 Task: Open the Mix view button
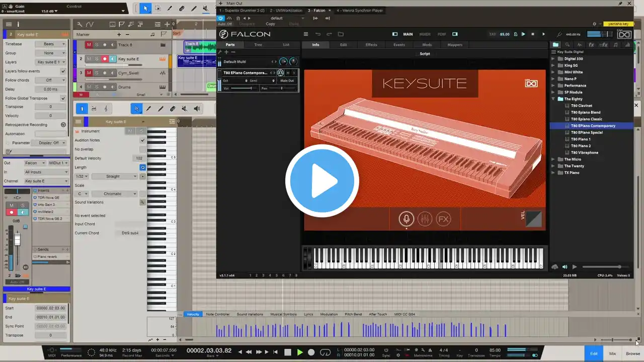point(612,353)
